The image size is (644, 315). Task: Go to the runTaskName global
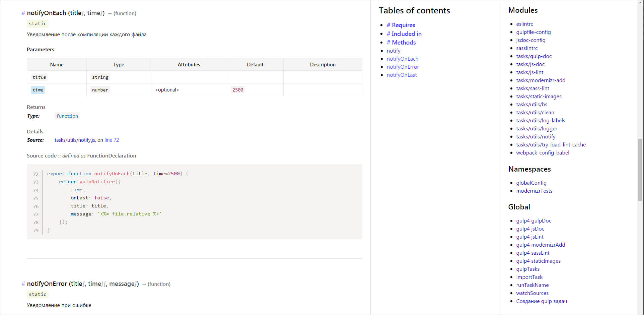[x=532, y=285]
